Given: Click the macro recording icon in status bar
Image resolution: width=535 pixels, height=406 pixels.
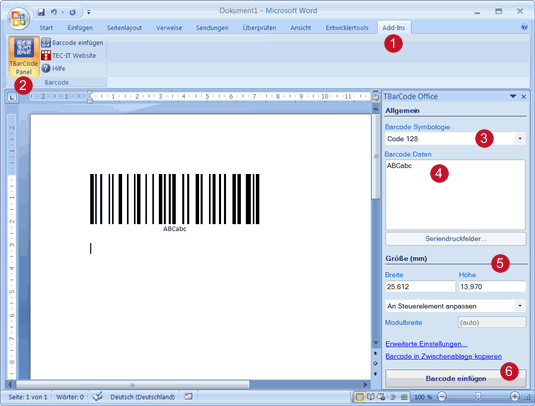Looking at the screenshot, I should pos(188,396).
